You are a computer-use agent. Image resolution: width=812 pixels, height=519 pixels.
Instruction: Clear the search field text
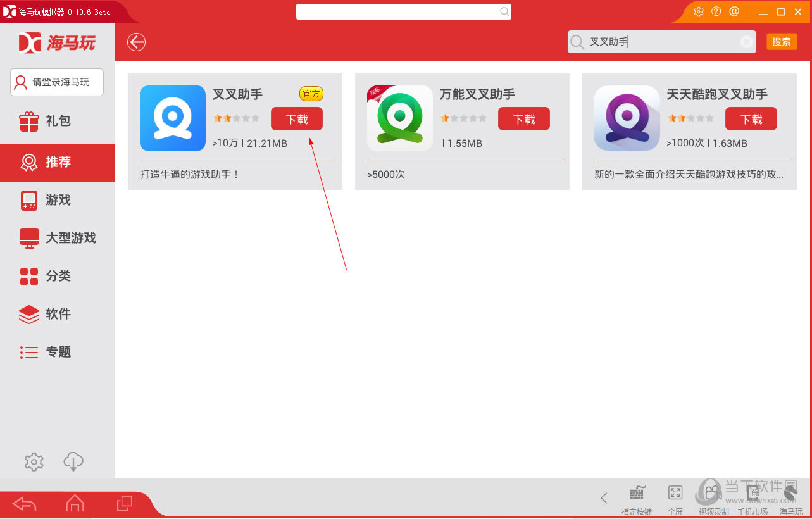tap(747, 42)
